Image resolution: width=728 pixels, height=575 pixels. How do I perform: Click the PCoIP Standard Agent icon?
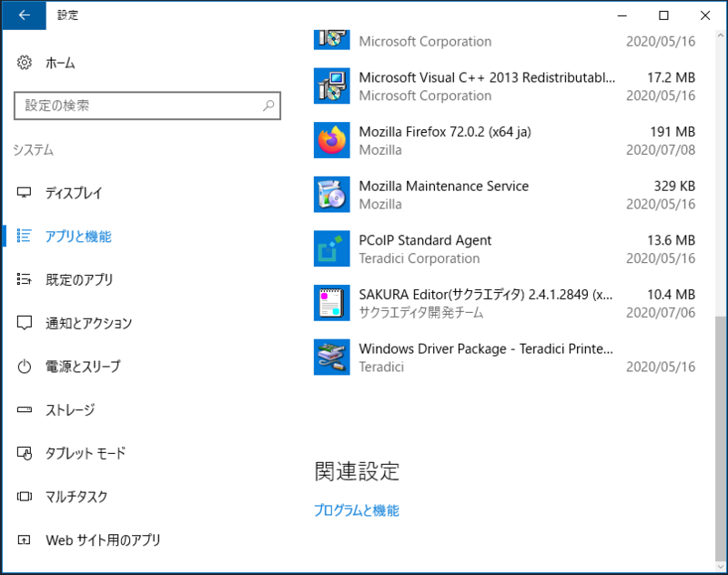click(x=331, y=248)
